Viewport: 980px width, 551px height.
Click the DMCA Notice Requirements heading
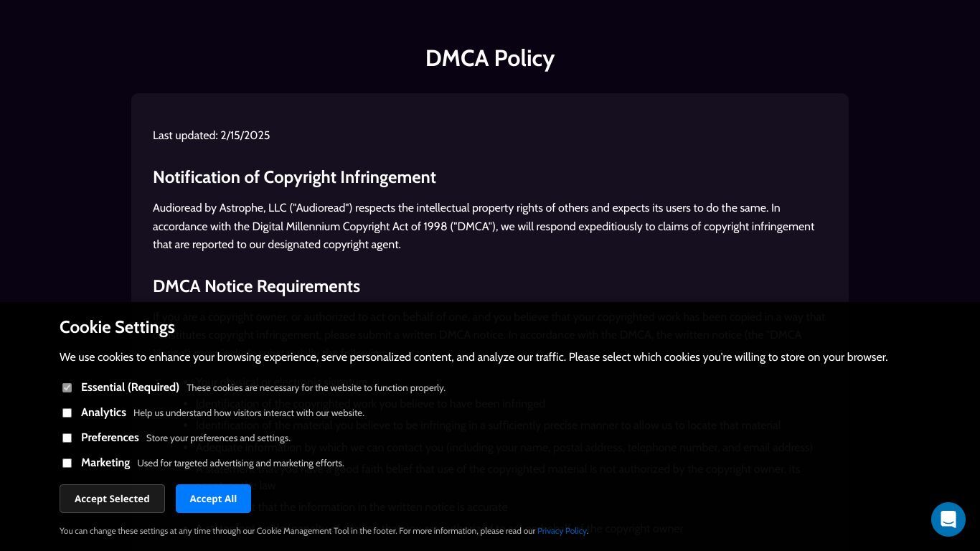pos(256,286)
